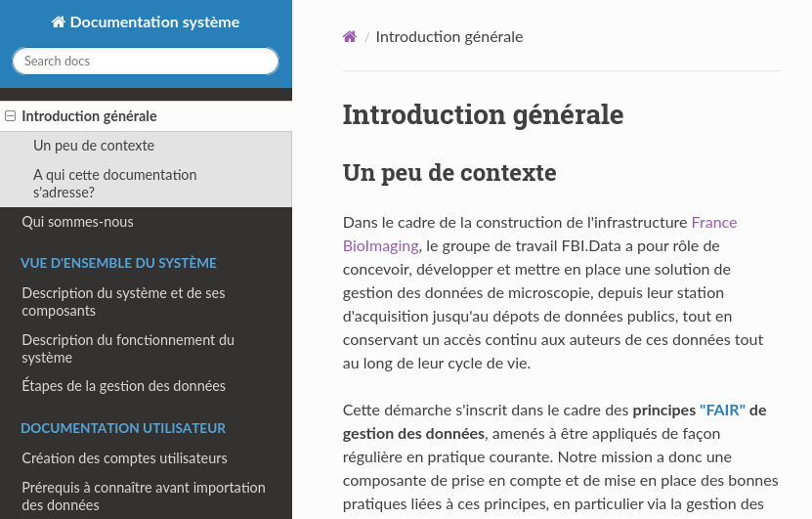
Task: Click the Documentation utilisateur sidebar caption
Action: click(x=123, y=428)
